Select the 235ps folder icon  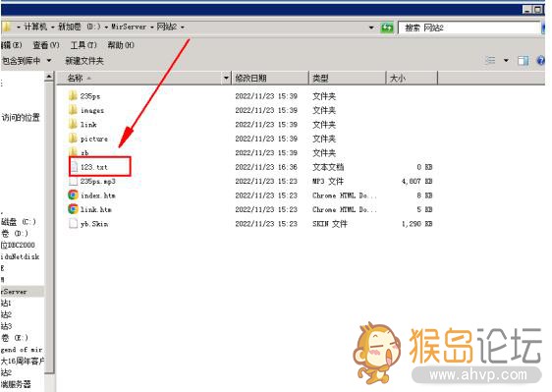point(73,95)
